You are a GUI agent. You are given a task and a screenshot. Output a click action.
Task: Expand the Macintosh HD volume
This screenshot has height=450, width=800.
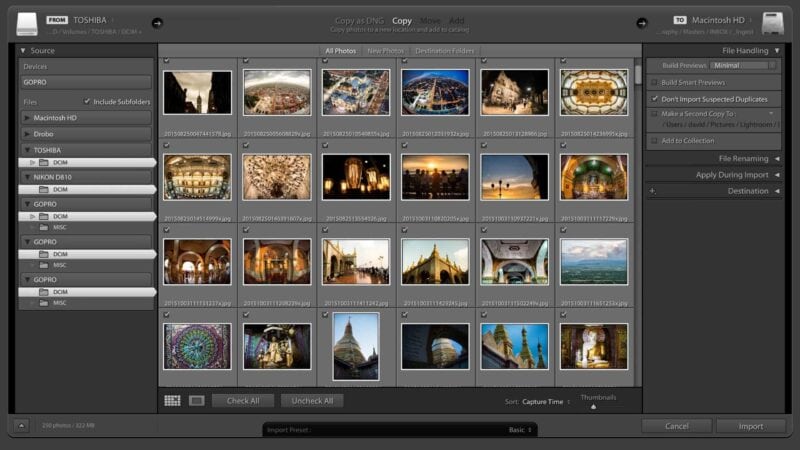pos(27,118)
